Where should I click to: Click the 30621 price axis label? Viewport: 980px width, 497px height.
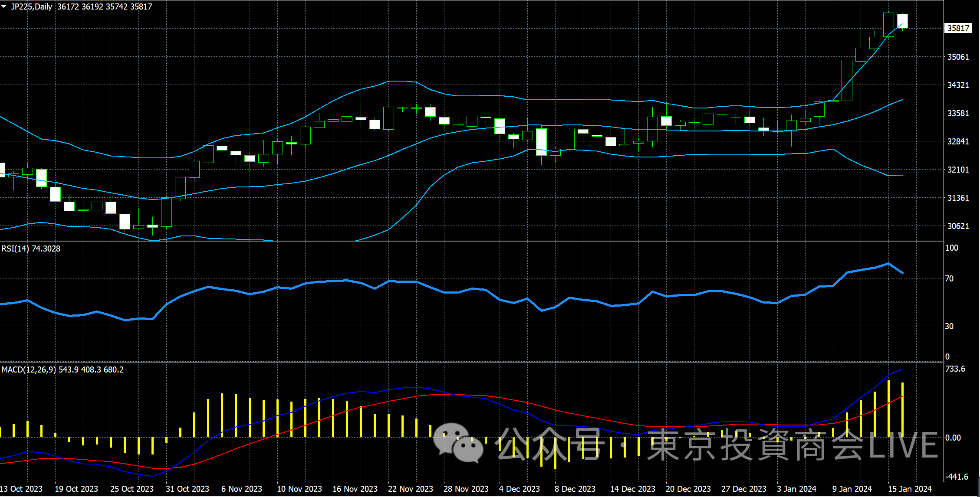(x=958, y=226)
